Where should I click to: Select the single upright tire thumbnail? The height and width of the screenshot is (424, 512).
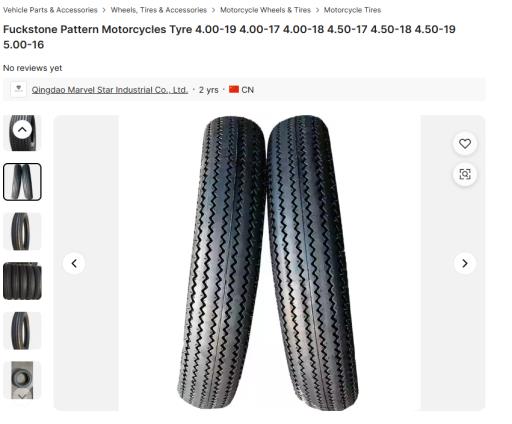point(22,231)
